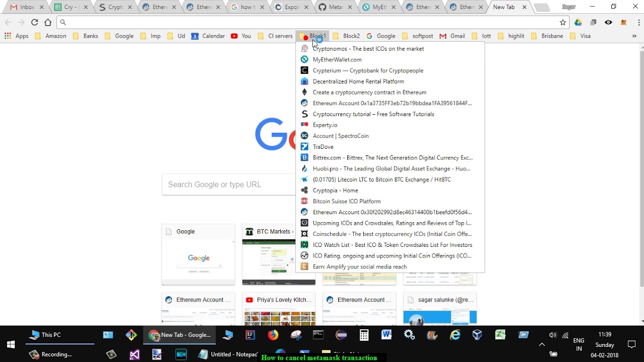The height and width of the screenshot is (362, 644).
Task: Open Cryptopia - Home bookmark
Action: click(390, 191)
